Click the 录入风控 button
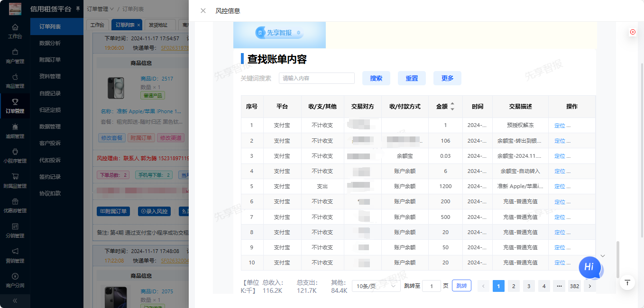The height and width of the screenshot is (308, 644). [x=155, y=211]
